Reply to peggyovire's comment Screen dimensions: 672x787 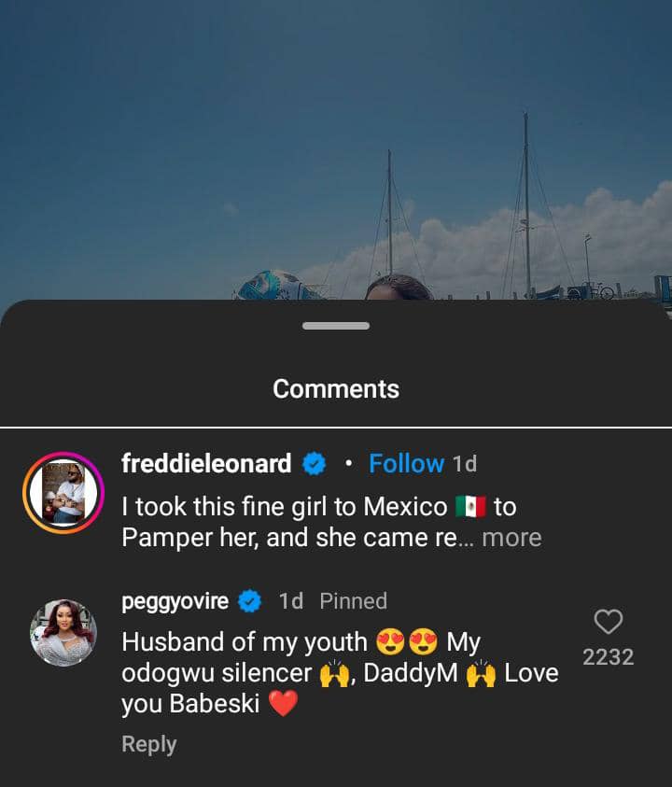coord(147,744)
